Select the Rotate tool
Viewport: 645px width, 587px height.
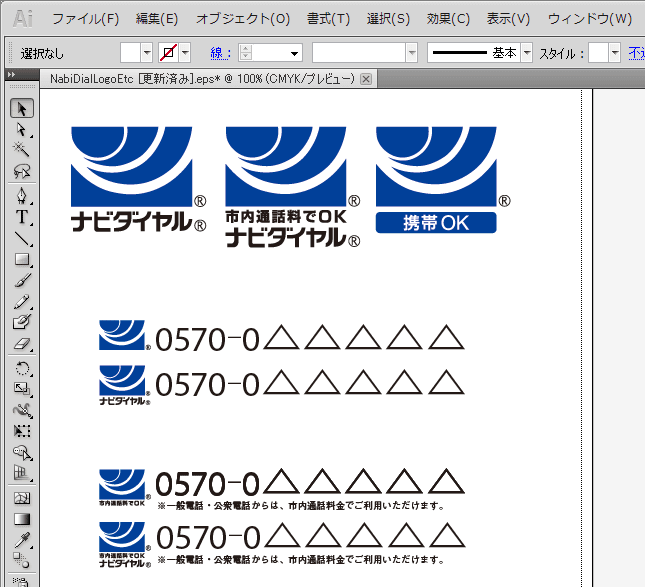coord(22,368)
